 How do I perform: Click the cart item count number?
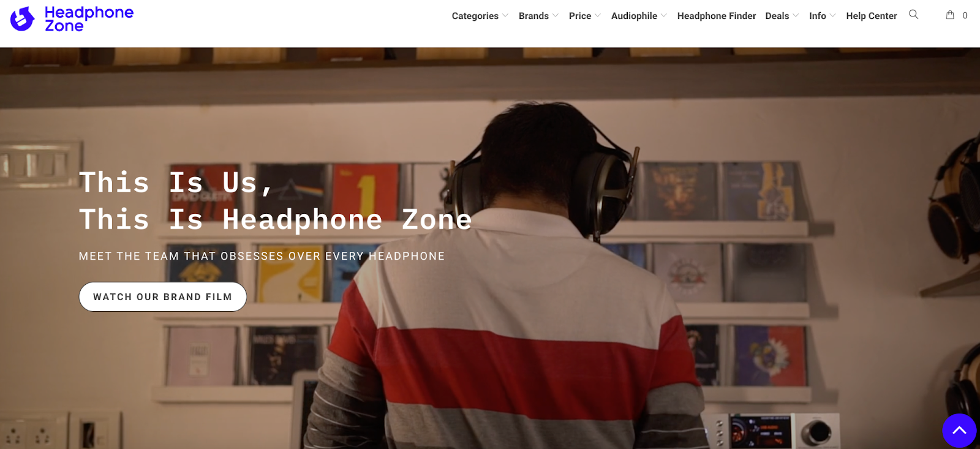coord(965,16)
